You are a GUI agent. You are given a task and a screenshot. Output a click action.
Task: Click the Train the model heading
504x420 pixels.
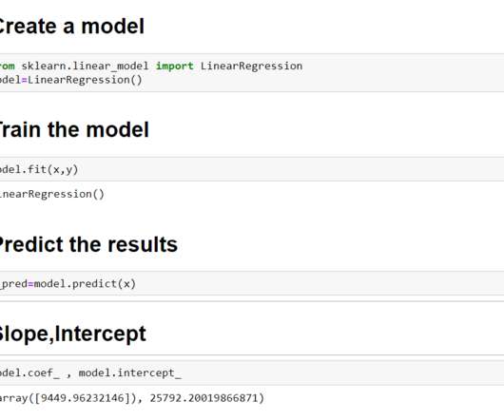point(74,130)
